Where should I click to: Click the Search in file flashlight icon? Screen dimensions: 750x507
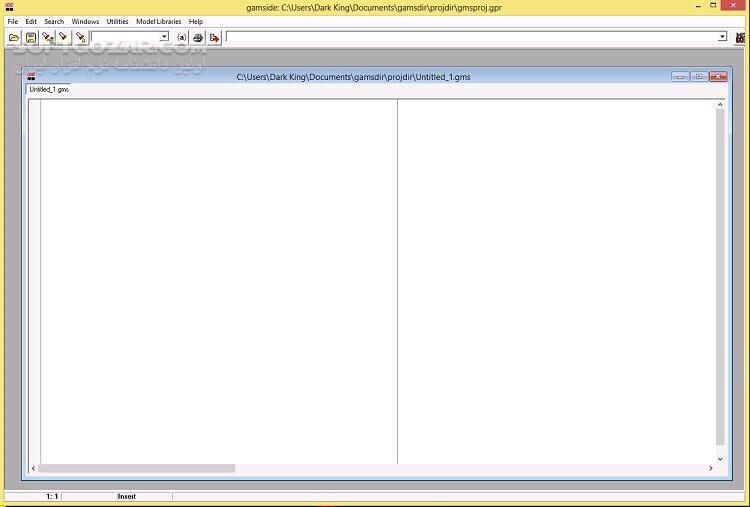(47, 37)
